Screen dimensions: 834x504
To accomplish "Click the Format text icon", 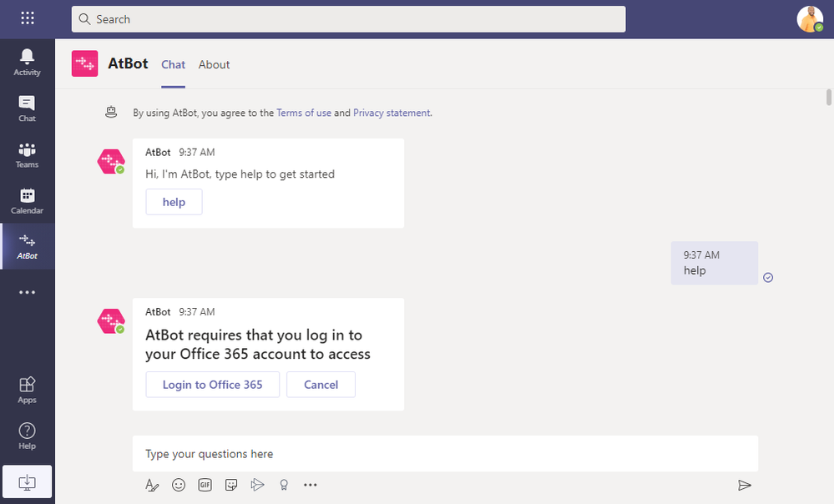I will pos(152,485).
